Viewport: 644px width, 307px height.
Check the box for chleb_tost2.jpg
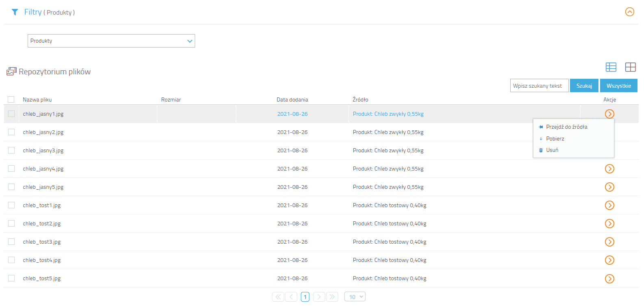coord(11,223)
